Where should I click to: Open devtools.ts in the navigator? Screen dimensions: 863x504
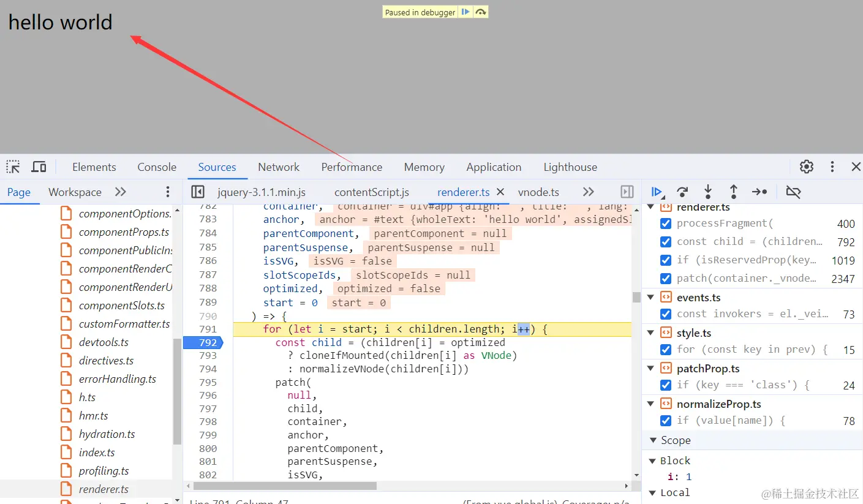pos(104,342)
